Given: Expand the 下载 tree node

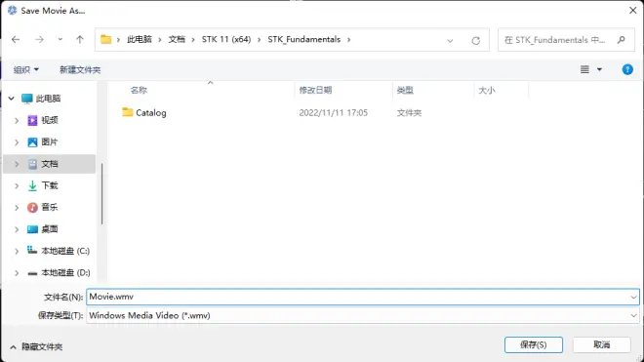Looking at the screenshot, I should point(17,185).
